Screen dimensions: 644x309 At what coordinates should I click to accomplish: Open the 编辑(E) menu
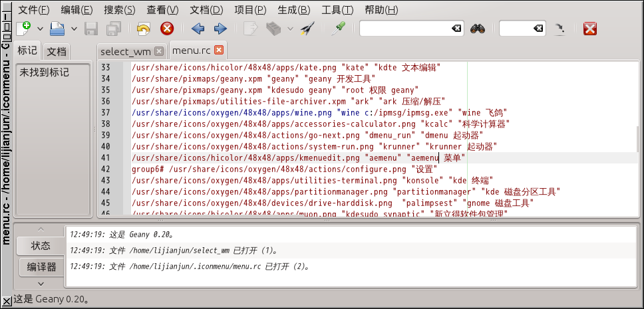click(77, 10)
